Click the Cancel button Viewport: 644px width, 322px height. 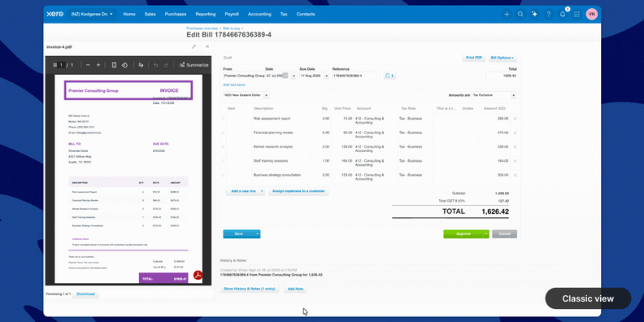pyautogui.click(x=504, y=233)
